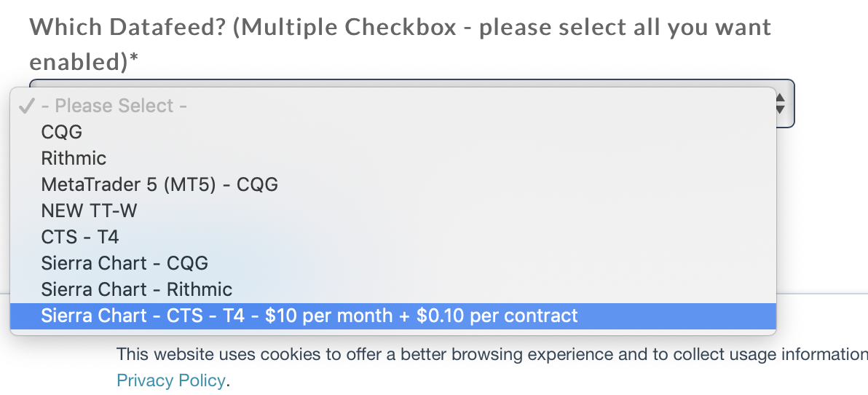Click the "- Please Select -" placeholder entry

pos(114,106)
